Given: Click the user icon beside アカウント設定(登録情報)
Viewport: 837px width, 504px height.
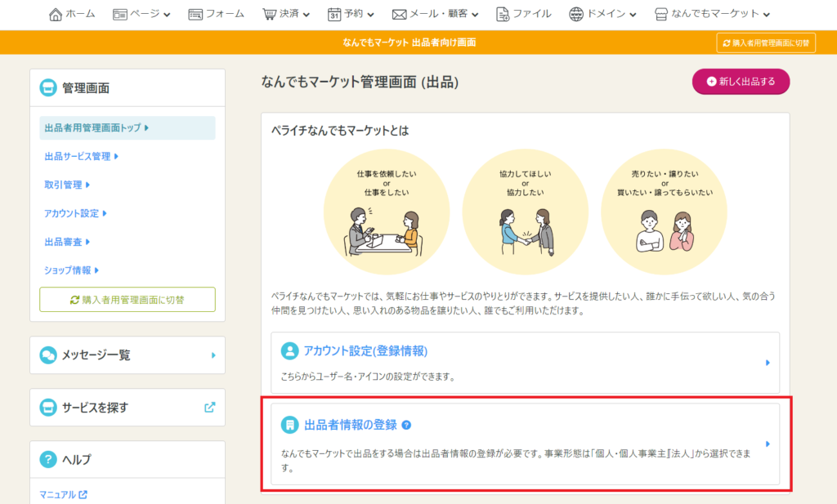Looking at the screenshot, I should click(x=289, y=351).
